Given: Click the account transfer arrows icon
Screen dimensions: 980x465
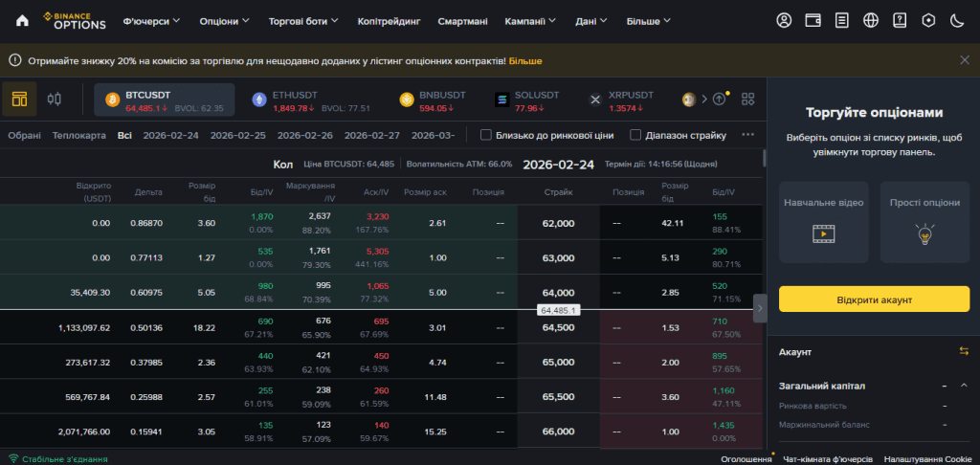Looking at the screenshot, I should [x=964, y=351].
